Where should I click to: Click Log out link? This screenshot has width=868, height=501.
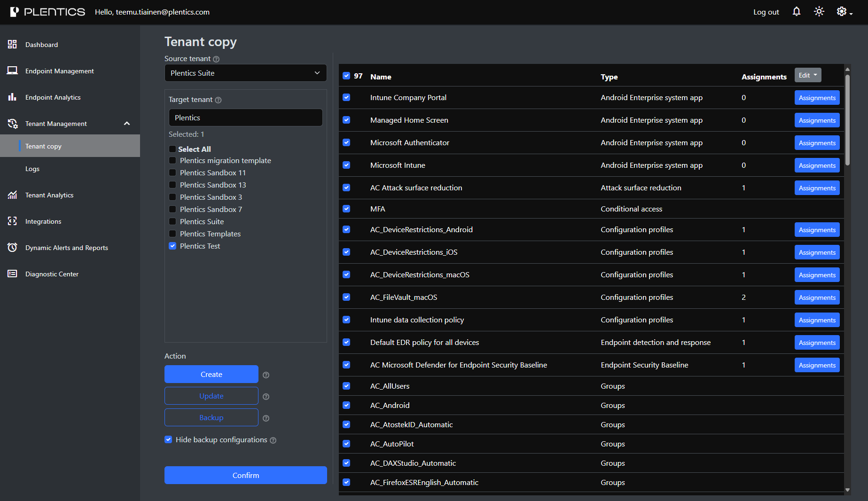766,12
